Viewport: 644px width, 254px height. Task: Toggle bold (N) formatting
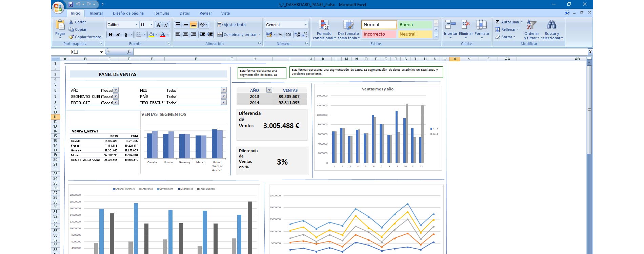tap(110, 35)
